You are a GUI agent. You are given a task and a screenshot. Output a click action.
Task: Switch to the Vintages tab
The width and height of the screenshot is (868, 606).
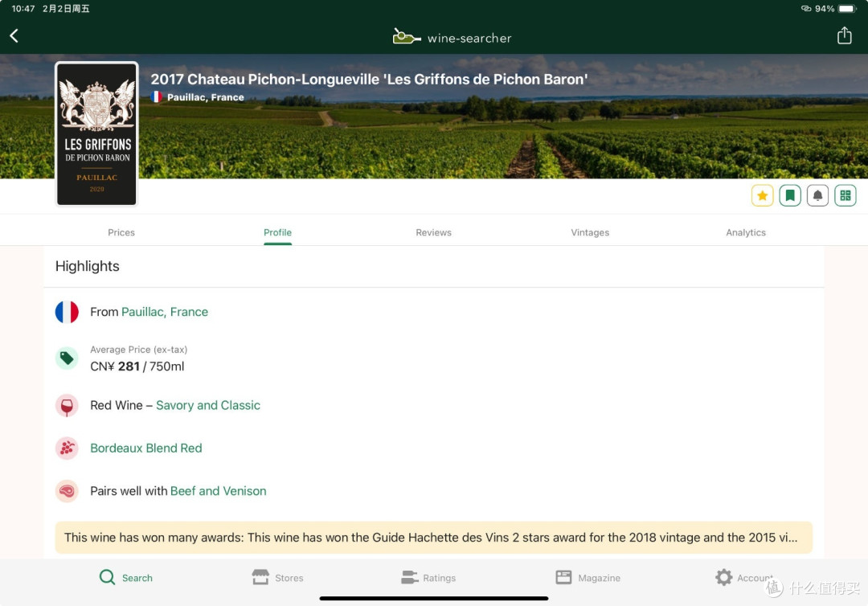coord(590,232)
